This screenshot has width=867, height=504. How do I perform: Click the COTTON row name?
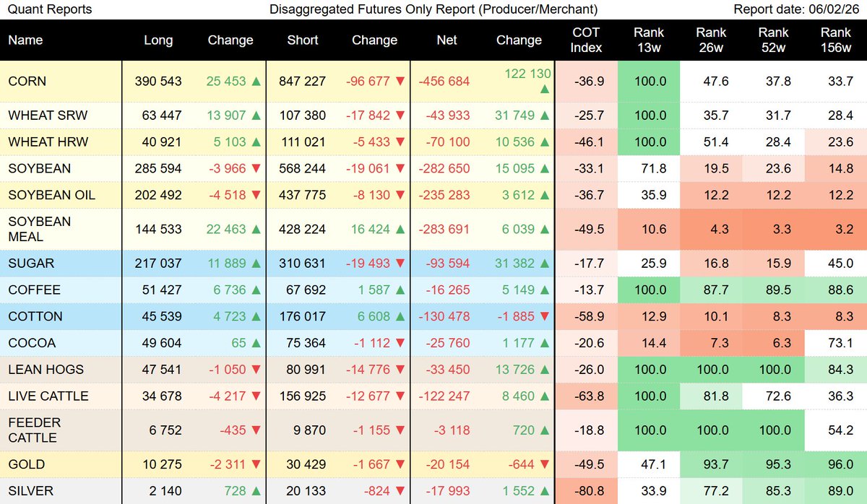coord(35,316)
